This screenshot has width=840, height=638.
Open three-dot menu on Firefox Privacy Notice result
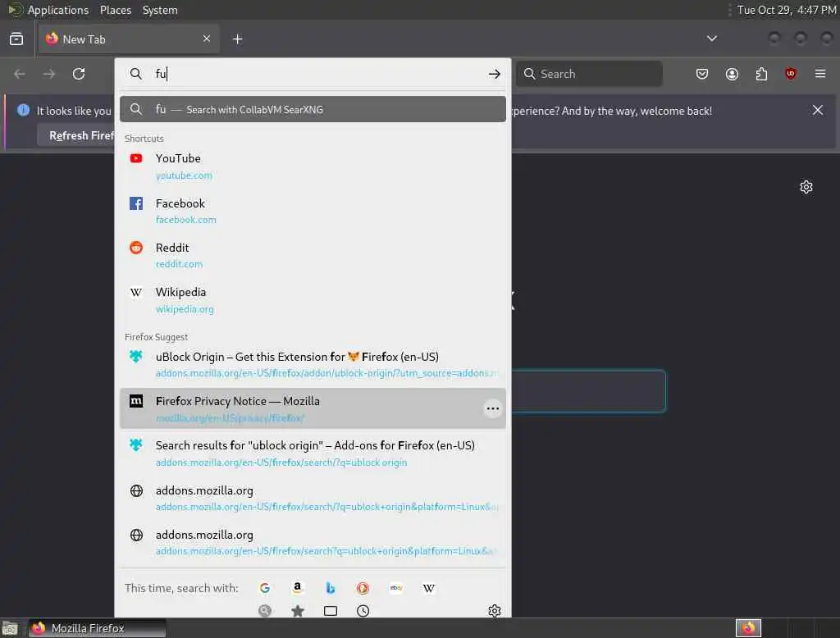(492, 408)
